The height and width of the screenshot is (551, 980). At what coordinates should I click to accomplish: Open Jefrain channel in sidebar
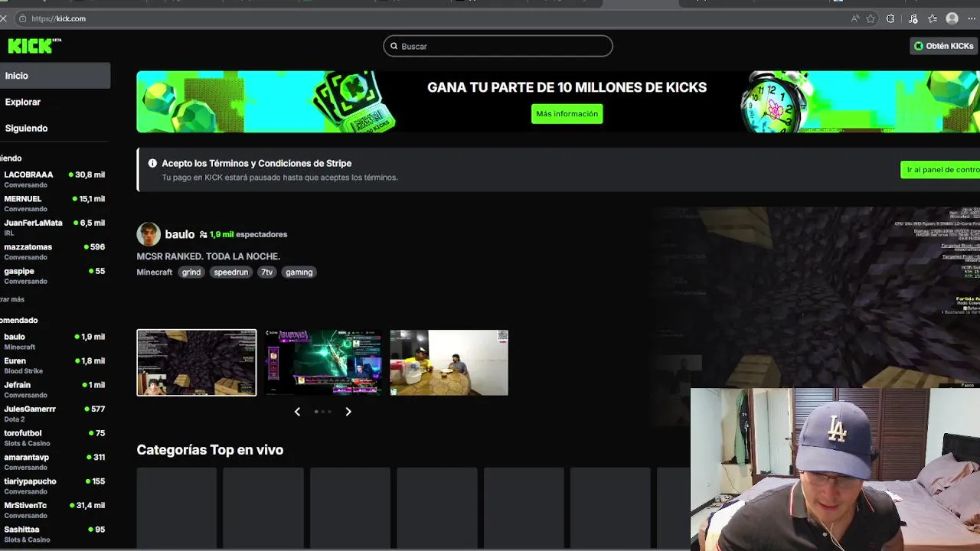(55, 390)
